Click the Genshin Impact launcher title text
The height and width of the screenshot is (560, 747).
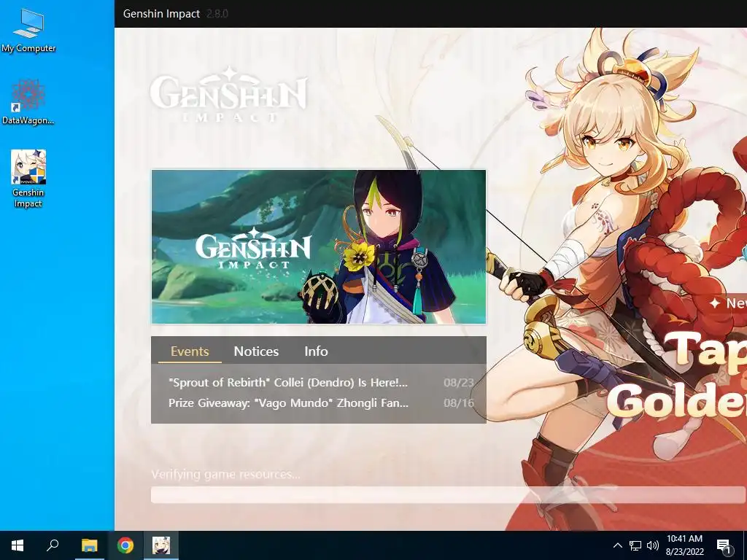click(x=161, y=14)
